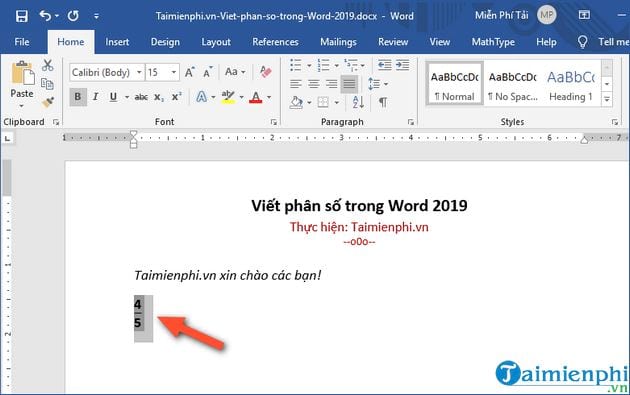The height and width of the screenshot is (395, 630).
Task: Open Ribbon Display Options
Action: 584,15
